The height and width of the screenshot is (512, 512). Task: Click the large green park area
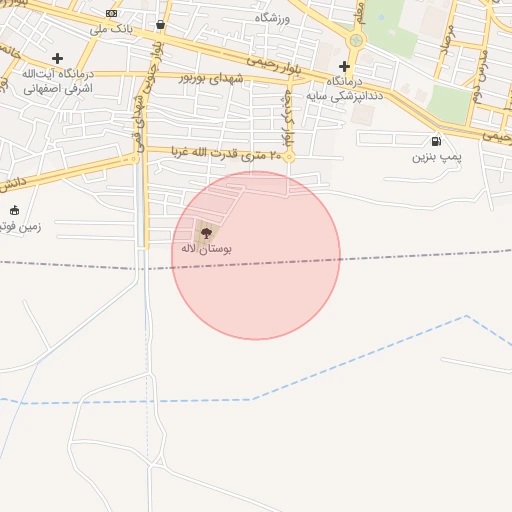(389, 27)
